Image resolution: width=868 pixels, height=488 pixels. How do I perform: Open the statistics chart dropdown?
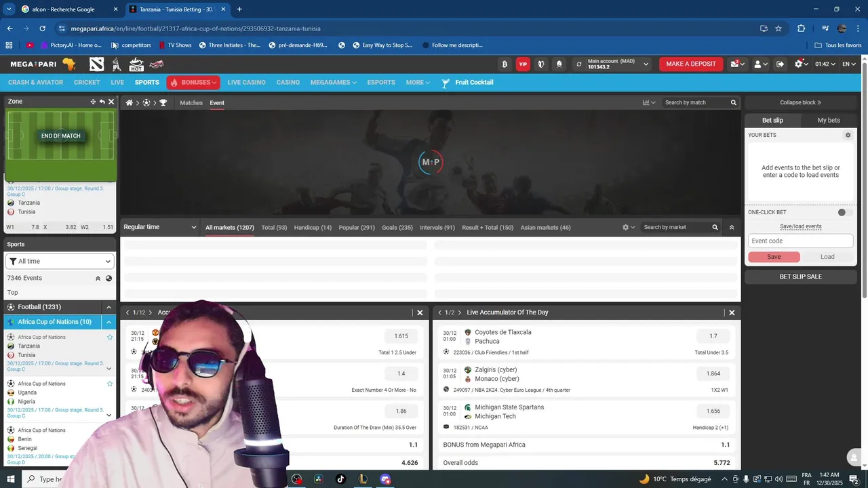(x=649, y=103)
